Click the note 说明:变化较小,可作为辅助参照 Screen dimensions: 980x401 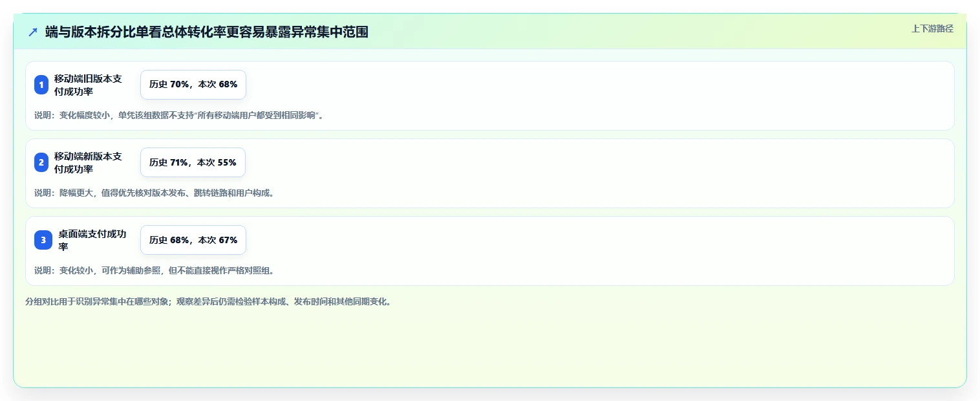[x=154, y=270]
